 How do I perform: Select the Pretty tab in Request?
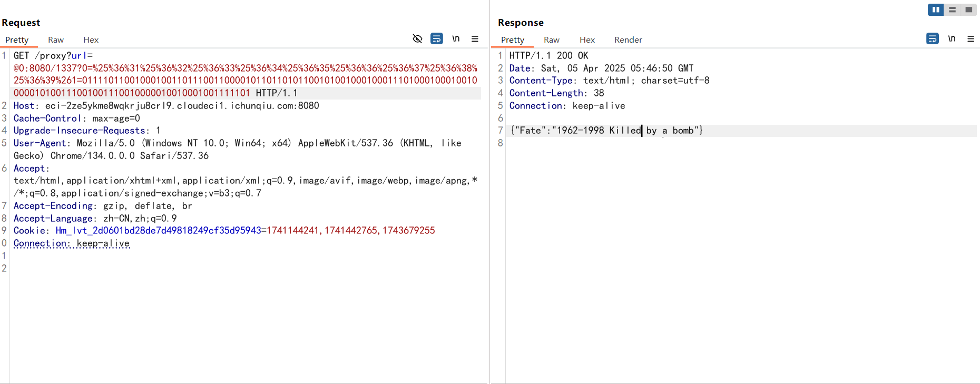(x=17, y=40)
